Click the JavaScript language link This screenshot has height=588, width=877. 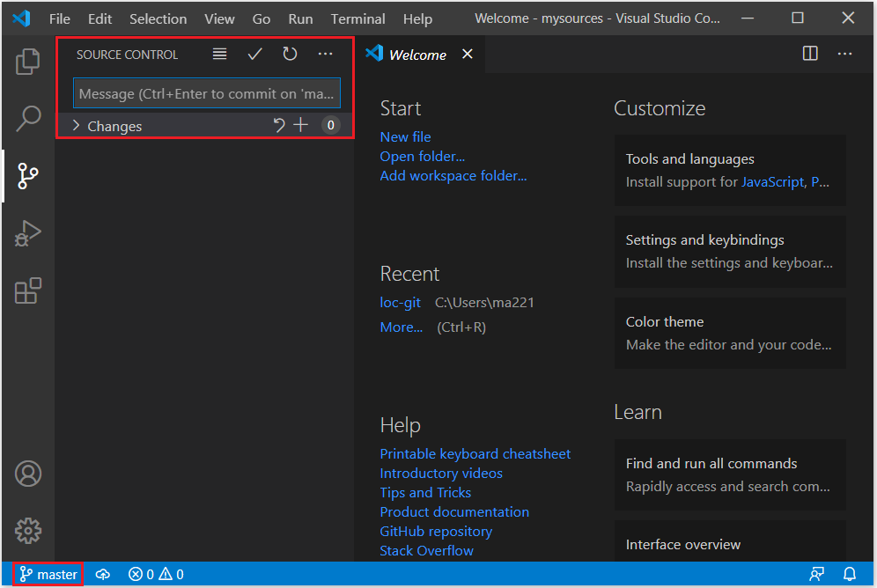[x=772, y=182]
